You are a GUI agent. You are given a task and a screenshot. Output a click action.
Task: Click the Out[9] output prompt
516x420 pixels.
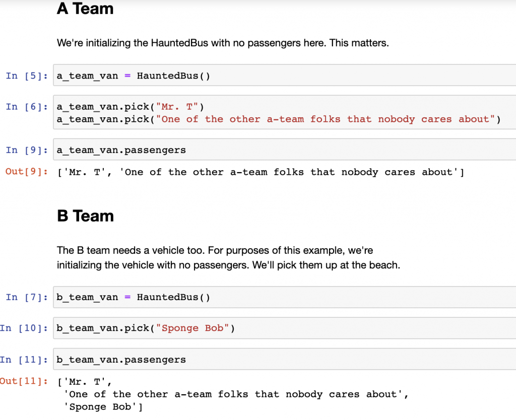27,172
